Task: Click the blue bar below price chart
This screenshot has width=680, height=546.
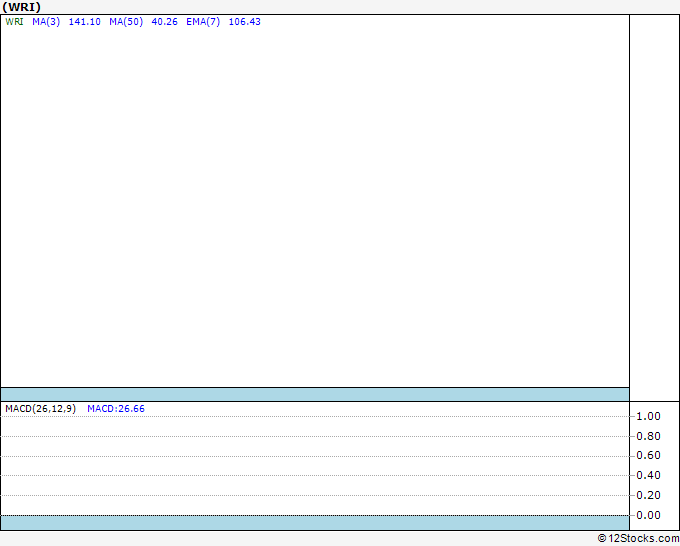Action: tap(315, 395)
